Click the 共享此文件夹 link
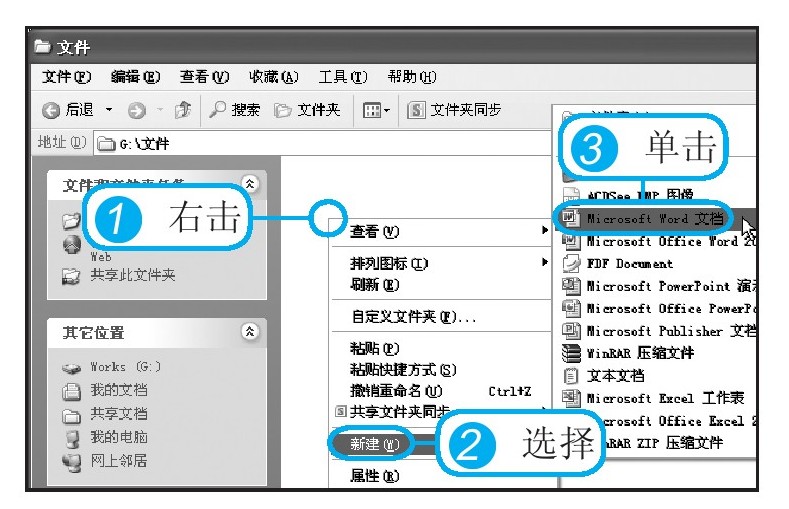Screen dimensions: 789x509 pyautogui.click(x=133, y=275)
